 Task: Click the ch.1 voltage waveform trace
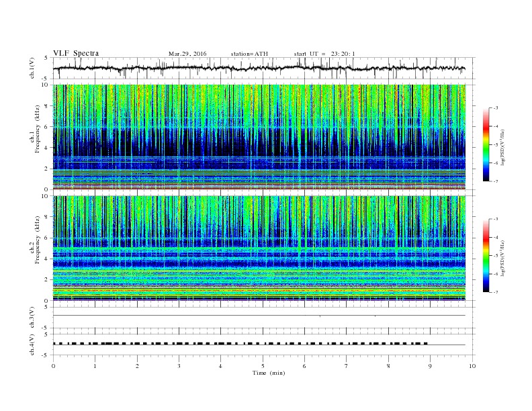[x=259, y=68]
